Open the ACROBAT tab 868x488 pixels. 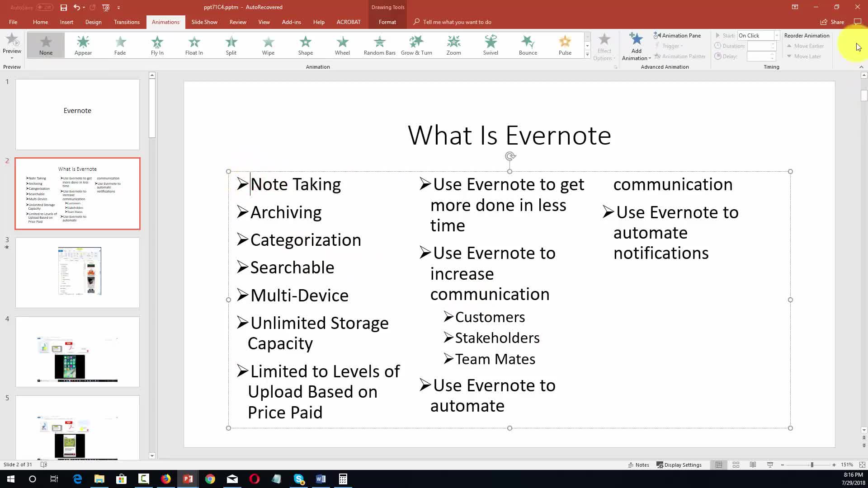[x=349, y=22]
